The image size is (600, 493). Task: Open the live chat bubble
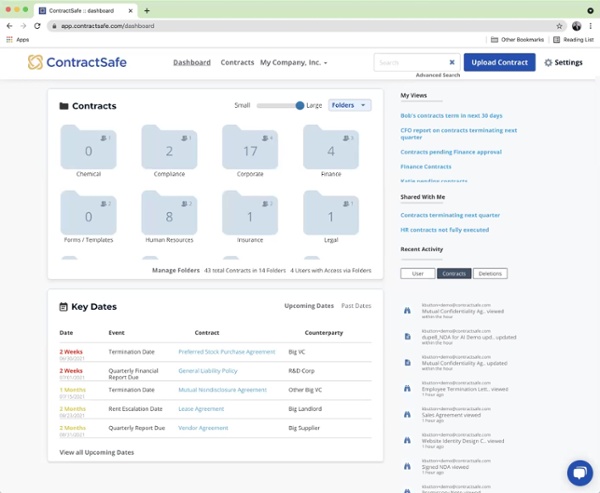(x=579, y=472)
